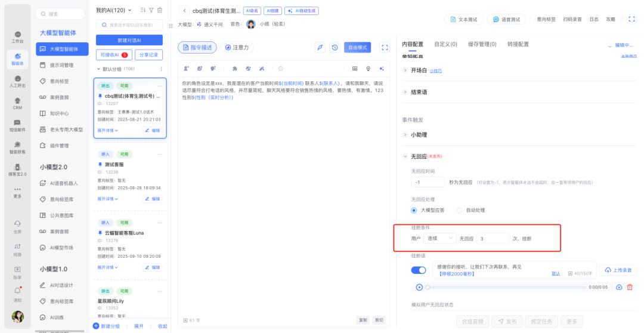This screenshot has height=333, width=644.
Task: Toggle the 挂断语 switch off
Action: (x=419, y=270)
